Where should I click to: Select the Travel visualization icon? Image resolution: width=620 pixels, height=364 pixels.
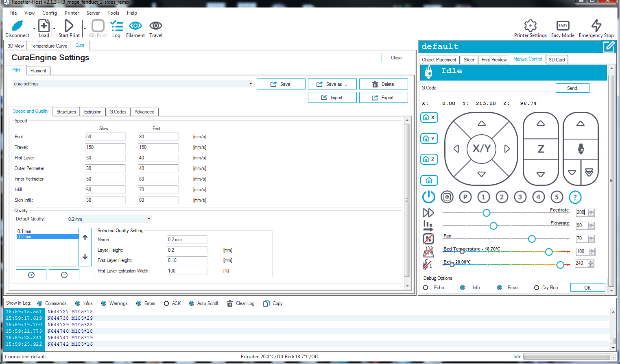[x=156, y=27]
